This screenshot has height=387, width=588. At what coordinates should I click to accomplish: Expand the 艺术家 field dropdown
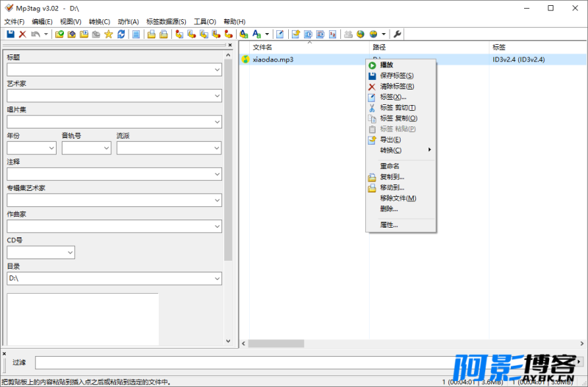217,96
